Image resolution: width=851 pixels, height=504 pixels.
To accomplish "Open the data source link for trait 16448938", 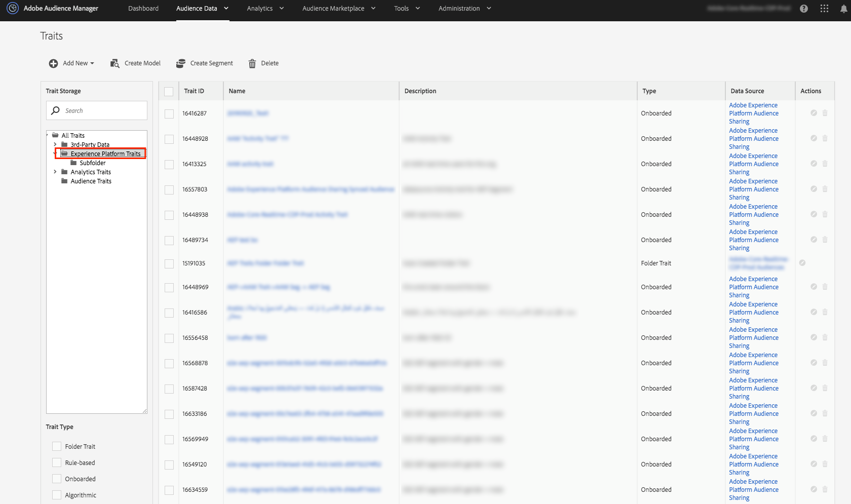I will click(754, 215).
